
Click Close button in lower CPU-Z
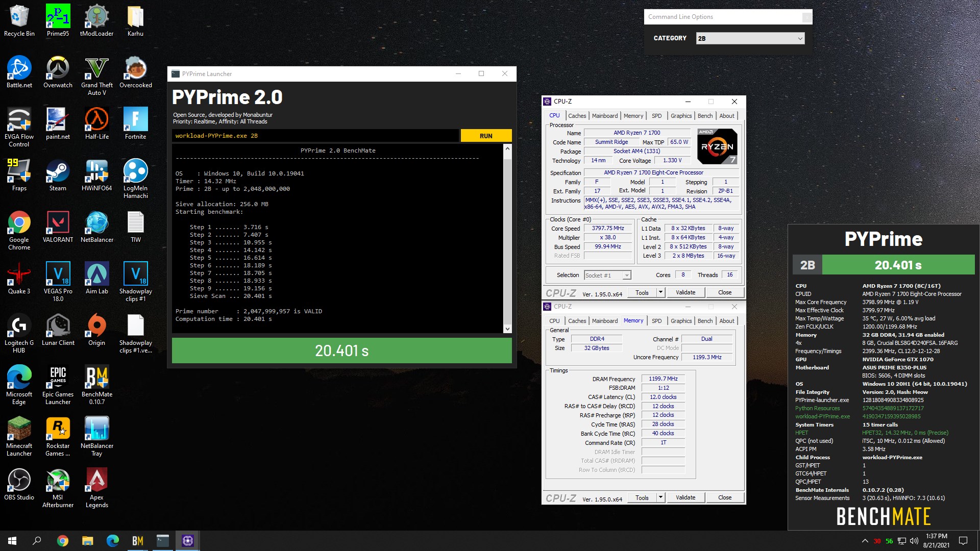tap(725, 497)
